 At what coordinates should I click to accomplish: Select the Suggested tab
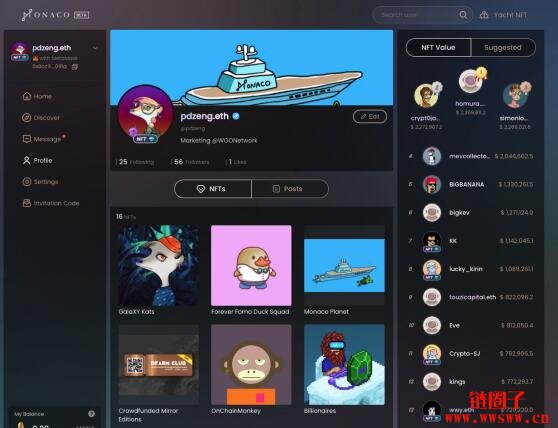[503, 47]
